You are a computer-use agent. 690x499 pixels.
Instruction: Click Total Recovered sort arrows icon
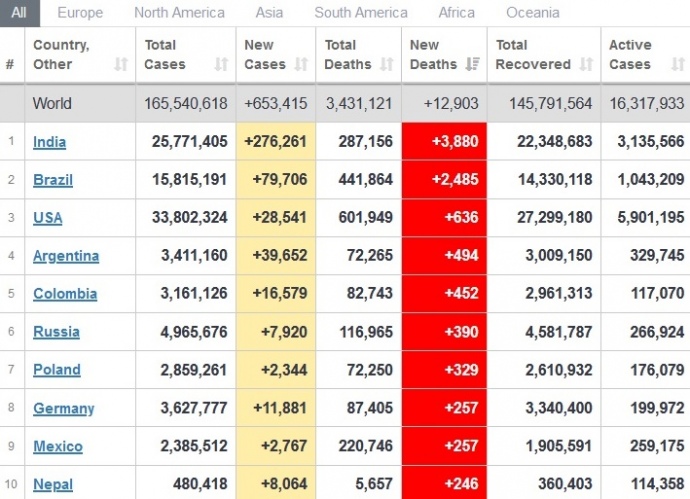[x=584, y=65]
